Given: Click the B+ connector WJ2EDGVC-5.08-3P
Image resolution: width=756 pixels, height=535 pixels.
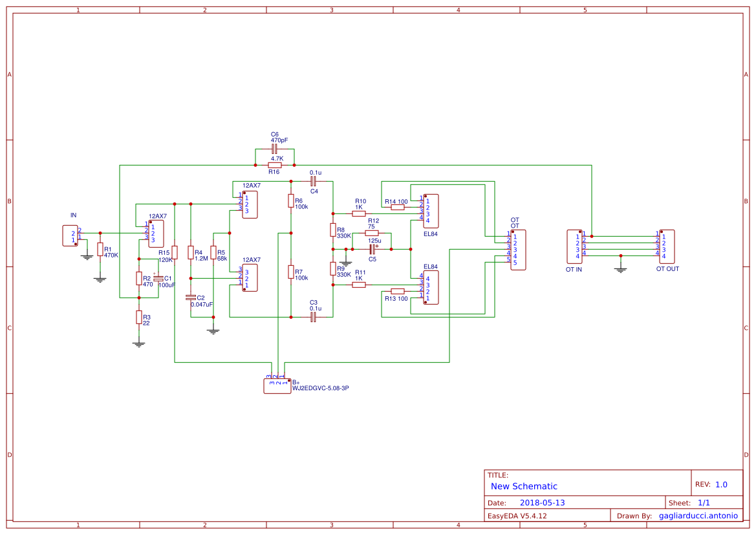Looking at the screenshot, I should 278,384.
